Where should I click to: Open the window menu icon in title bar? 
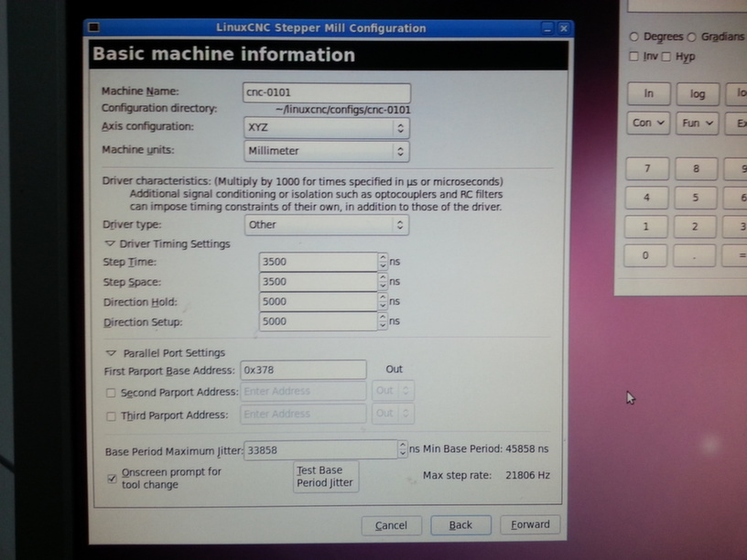(94, 27)
